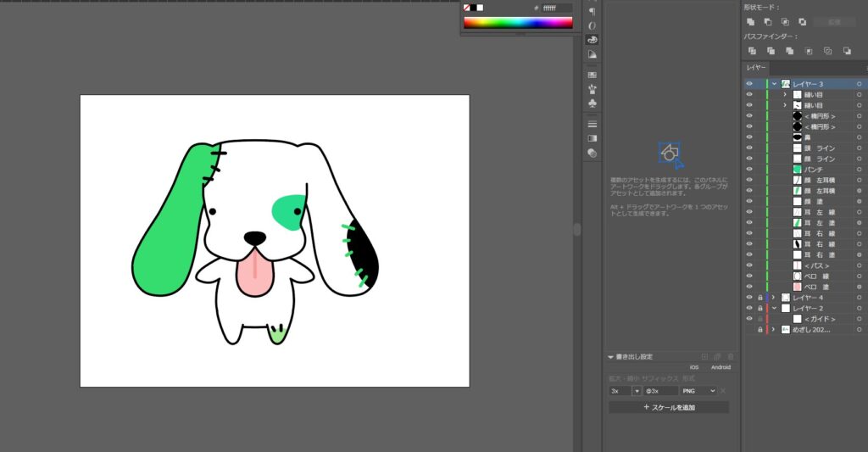The image size is (868, 452).
Task: Click the Minus Front shape mode icon
Action: tap(767, 21)
